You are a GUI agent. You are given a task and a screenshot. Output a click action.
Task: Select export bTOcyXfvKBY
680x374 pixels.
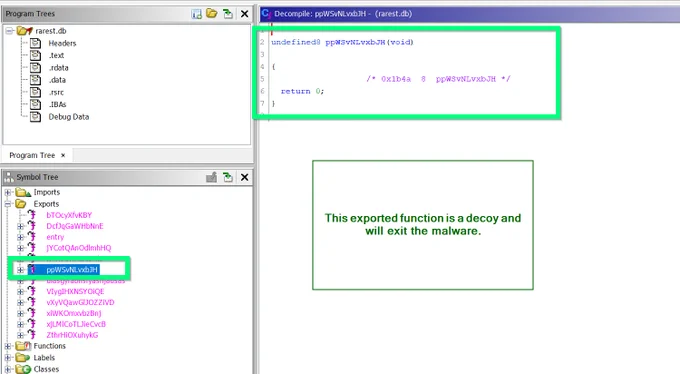click(69, 215)
